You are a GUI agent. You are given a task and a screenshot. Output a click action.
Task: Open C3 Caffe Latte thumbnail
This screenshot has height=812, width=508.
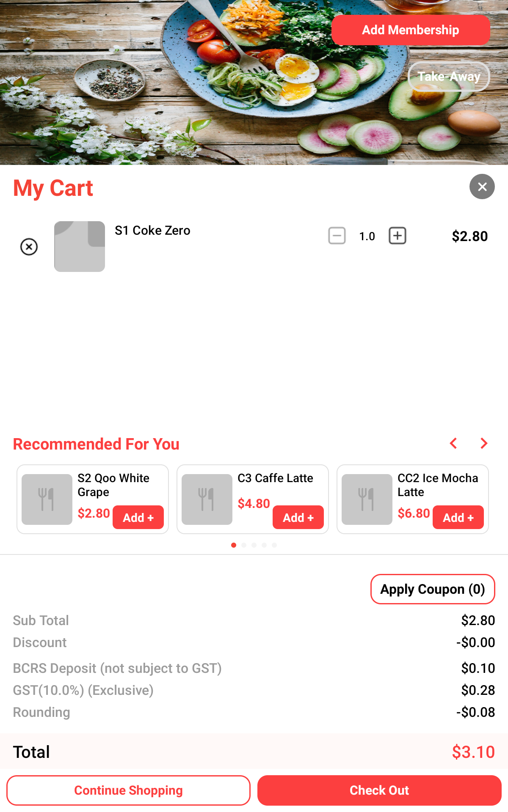(x=207, y=499)
